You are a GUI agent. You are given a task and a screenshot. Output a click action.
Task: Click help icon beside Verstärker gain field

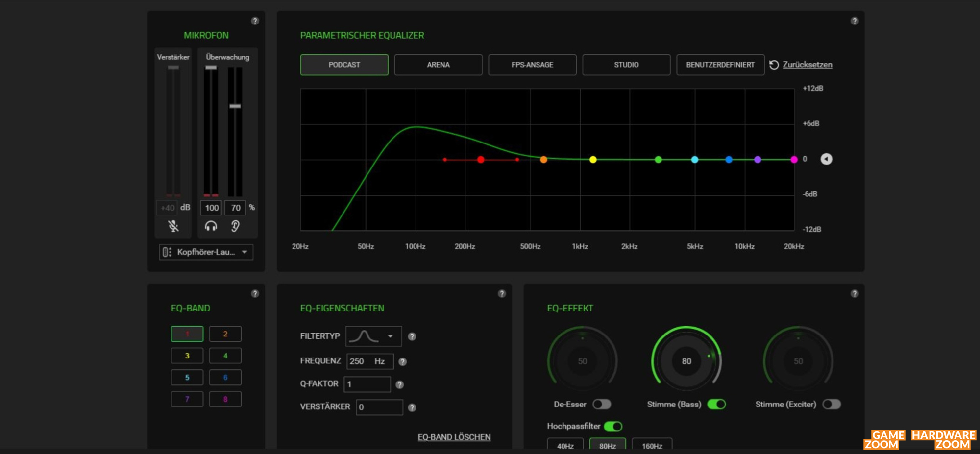[x=412, y=407]
